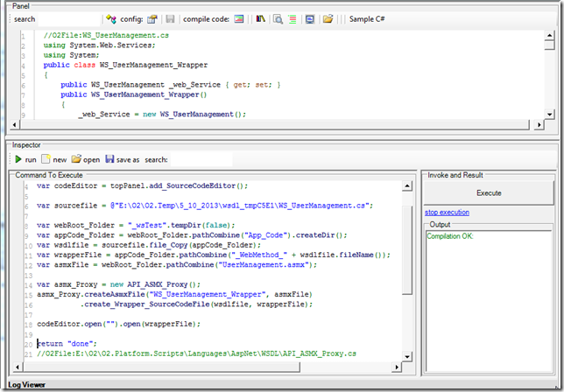Click the greyed floppy disk save icon
Screen dimensions: 564x392
tap(170, 19)
